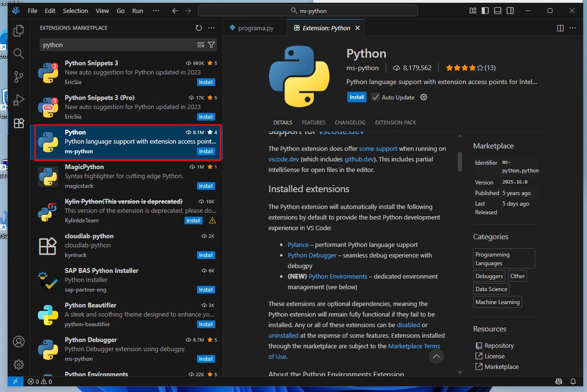
Task: Toggle the primary side bar layout button
Action: tap(485, 11)
